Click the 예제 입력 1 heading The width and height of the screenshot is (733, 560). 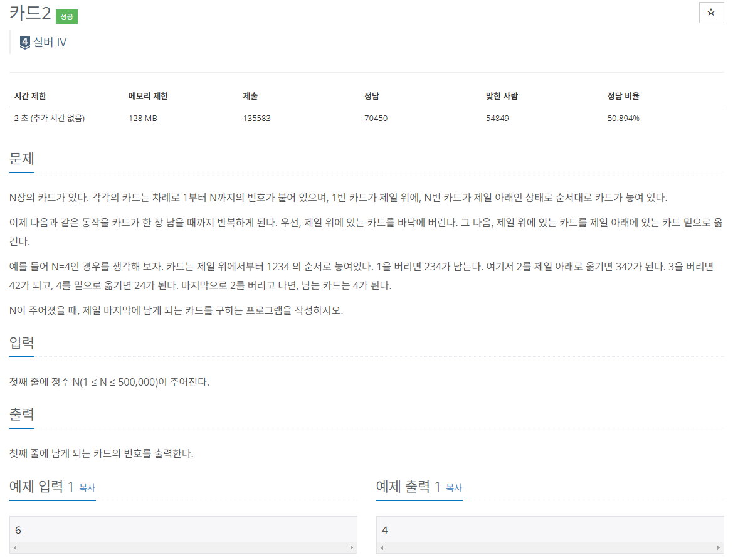coord(41,487)
